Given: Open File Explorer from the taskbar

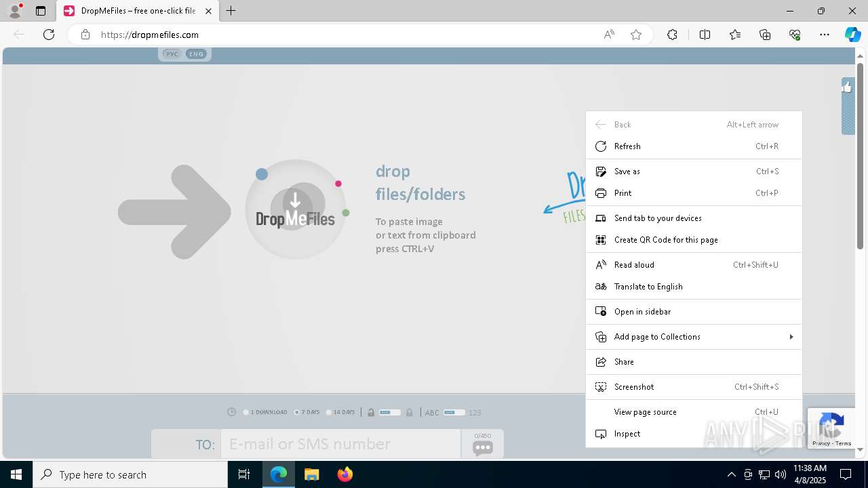Looking at the screenshot, I should [312, 474].
